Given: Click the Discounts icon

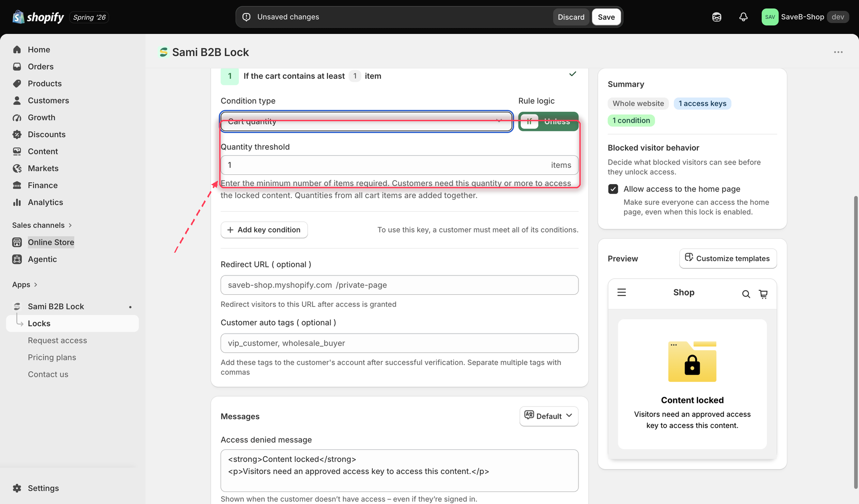Looking at the screenshot, I should tap(17, 135).
